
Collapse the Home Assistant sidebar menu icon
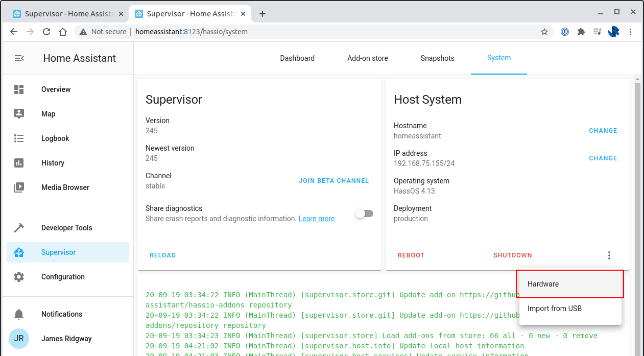19,58
